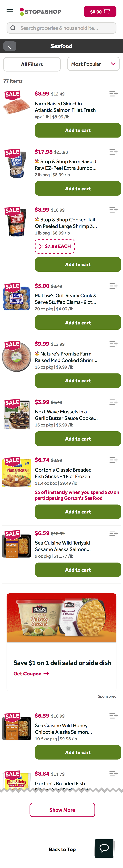
Task: Add Gorton's Fish Sticks 18 ct to list
Action: [x=113, y=460]
